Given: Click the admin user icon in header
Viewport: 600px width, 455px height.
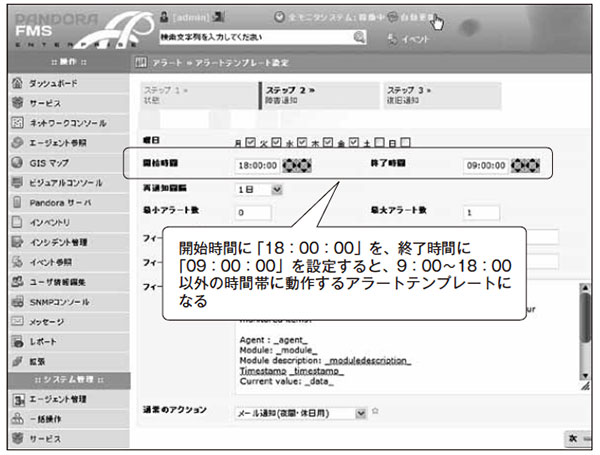Looking at the screenshot, I should [164, 17].
